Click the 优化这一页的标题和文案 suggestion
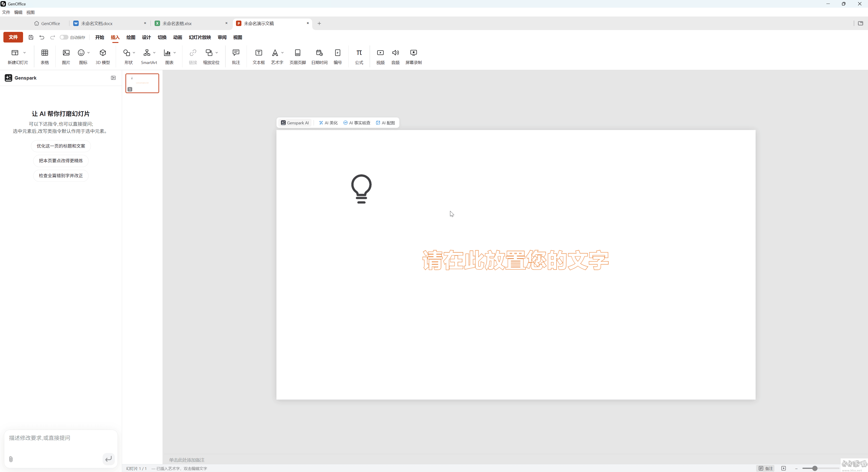 61,146
